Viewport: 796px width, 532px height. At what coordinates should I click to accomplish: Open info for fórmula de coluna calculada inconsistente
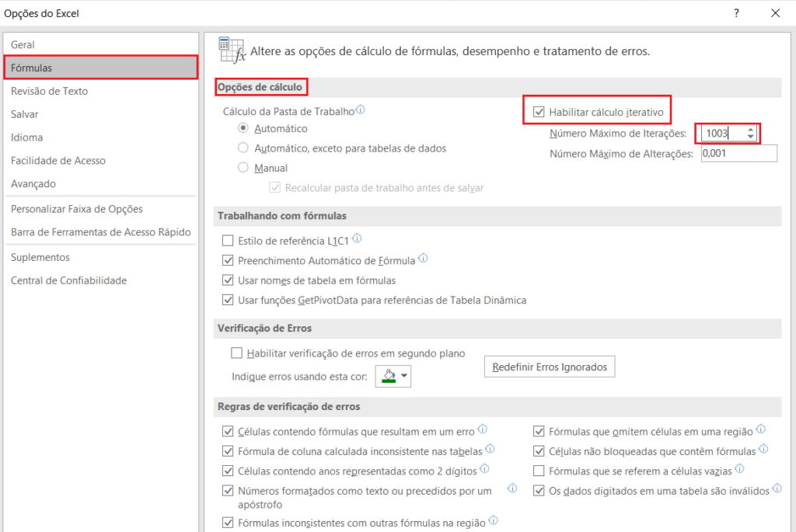point(491,450)
